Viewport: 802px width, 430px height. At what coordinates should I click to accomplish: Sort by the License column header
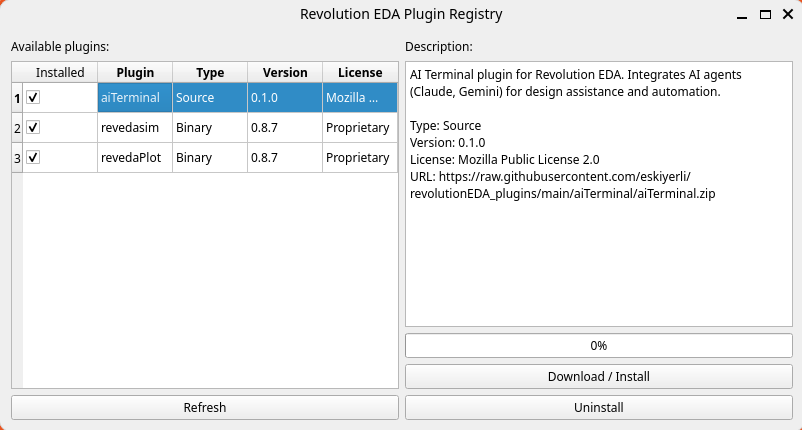(x=360, y=73)
